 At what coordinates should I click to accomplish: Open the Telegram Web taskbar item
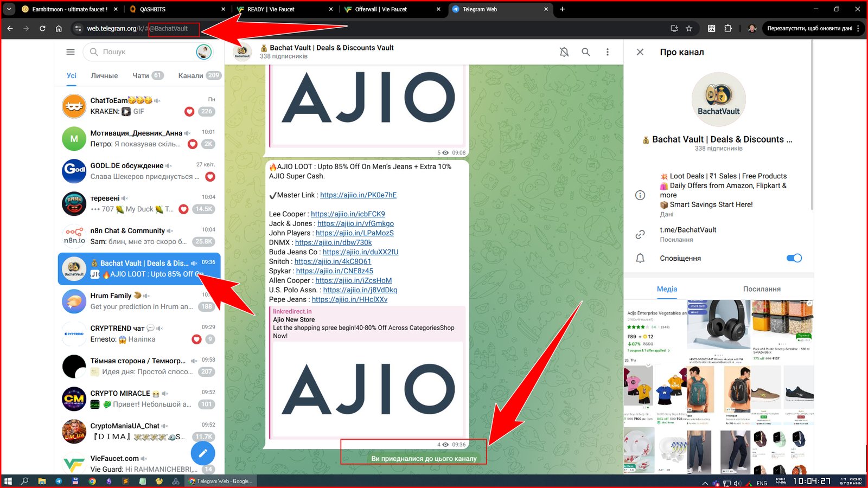tap(220, 481)
